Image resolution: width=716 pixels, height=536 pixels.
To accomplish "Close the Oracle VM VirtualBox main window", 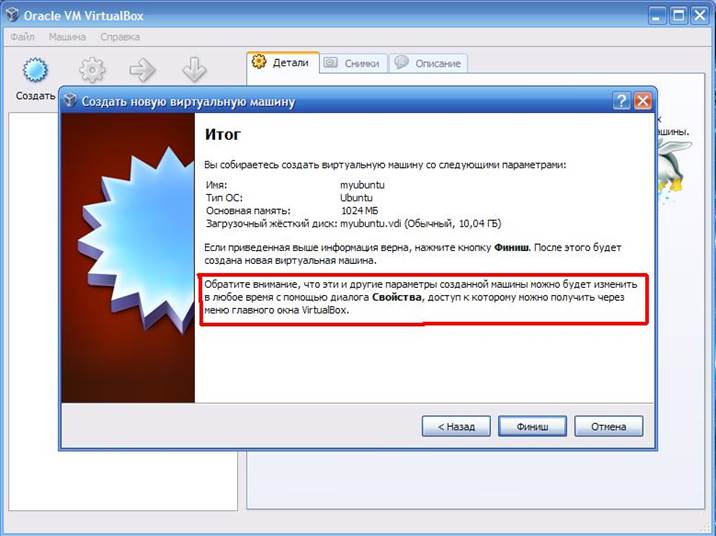I will point(700,16).
